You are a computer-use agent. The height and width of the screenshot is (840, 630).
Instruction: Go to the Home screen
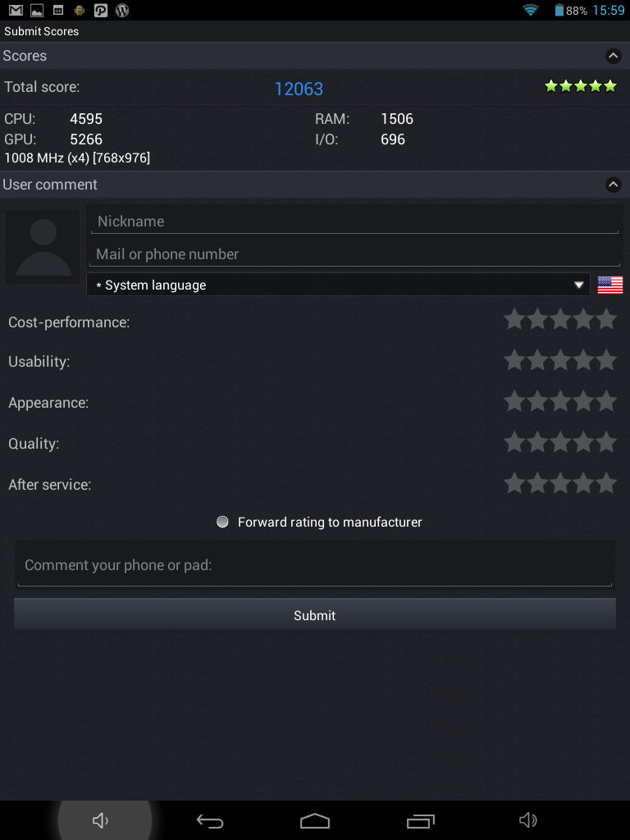click(315, 820)
